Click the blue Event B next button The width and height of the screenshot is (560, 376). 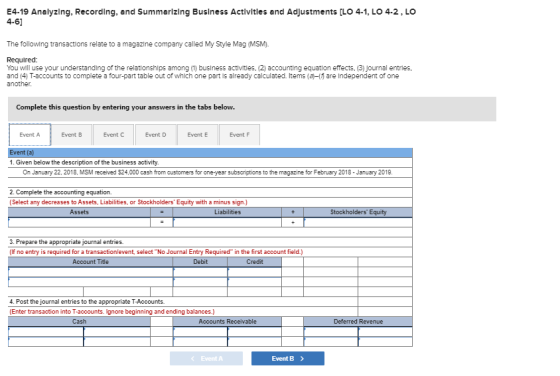pyautogui.click(x=288, y=359)
